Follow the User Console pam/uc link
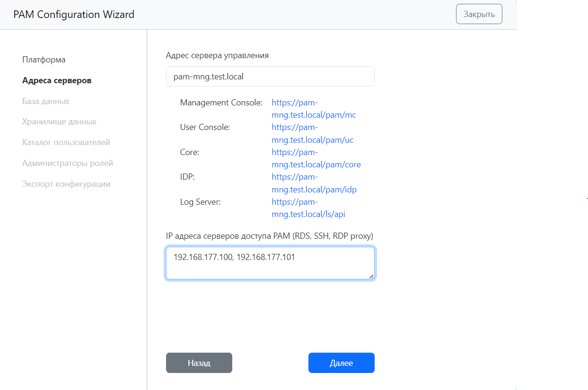588x390 pixels. click(312, 140)
